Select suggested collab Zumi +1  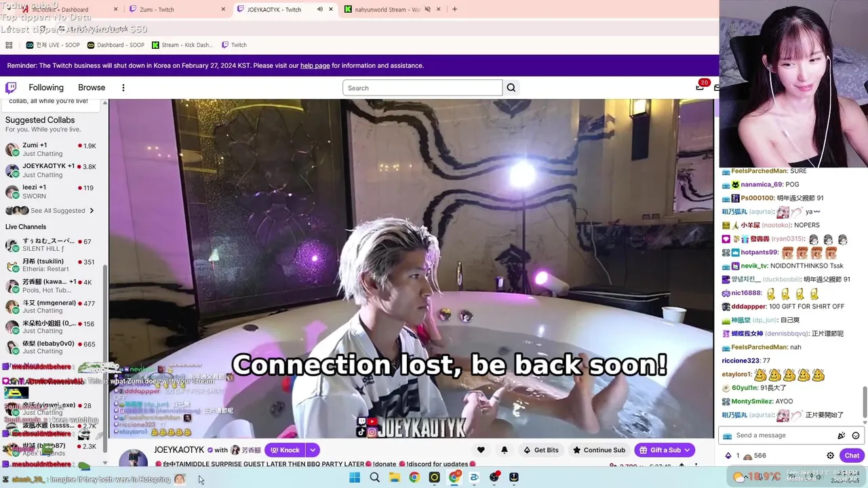[52, 149]
